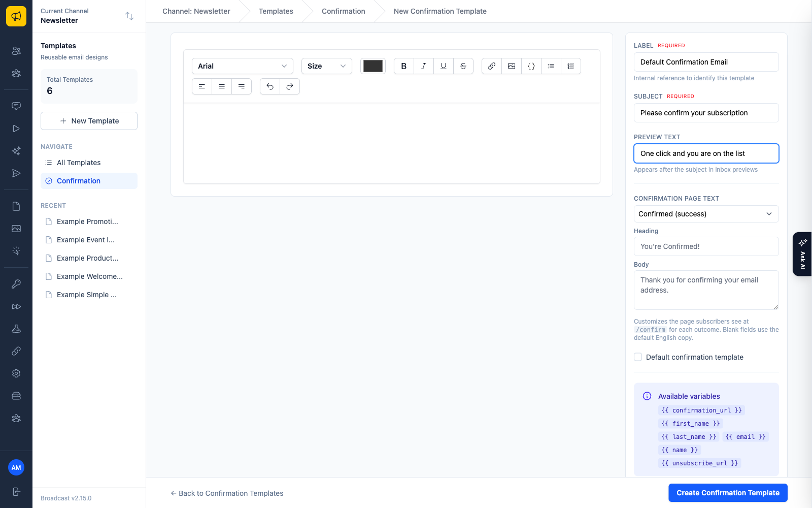This screenshot has width=812, height=508.
Task: Click the Subject input field
Action: 706,113
